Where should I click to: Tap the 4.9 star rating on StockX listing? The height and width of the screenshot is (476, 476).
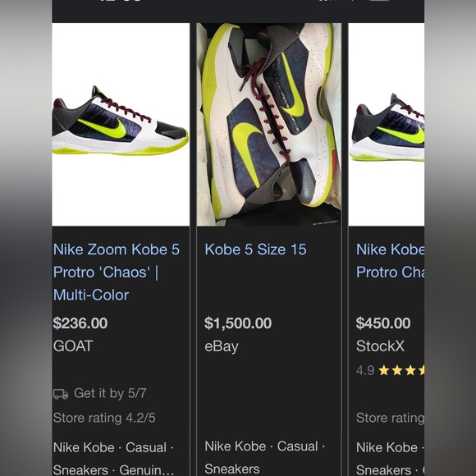click(390, 370)
